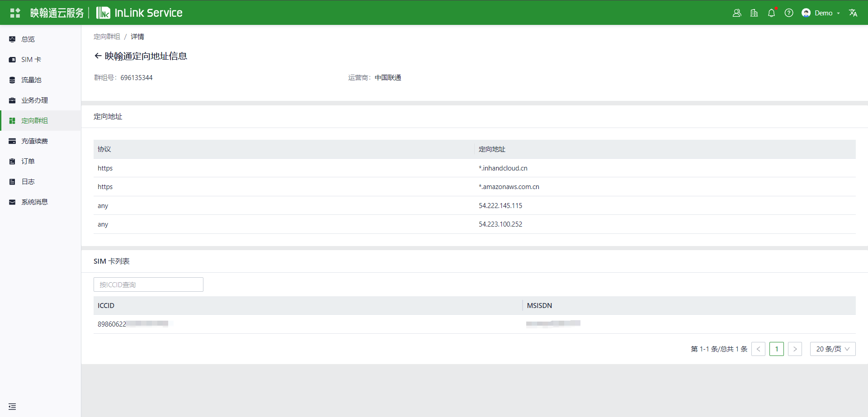Expand the Demo account dropdown
Image resolution: width=868 pixels, height=417 pixels.
(838, 13)
